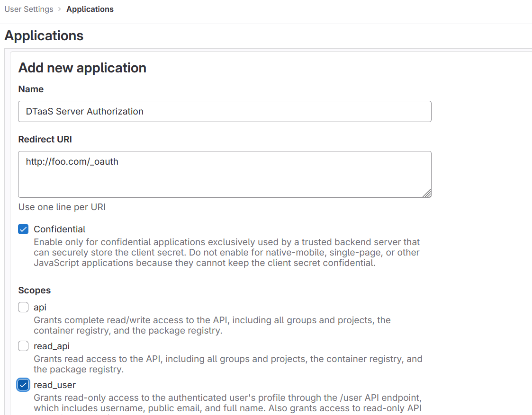Select the Redirect URI field label
The width and height of the screenshot is (532, 415).
point(45,139)
